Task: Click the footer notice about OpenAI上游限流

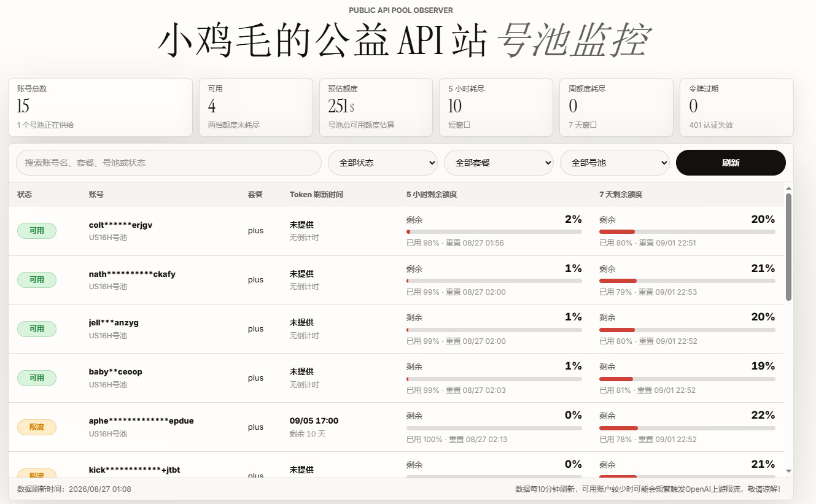Action: click(648, 489)
